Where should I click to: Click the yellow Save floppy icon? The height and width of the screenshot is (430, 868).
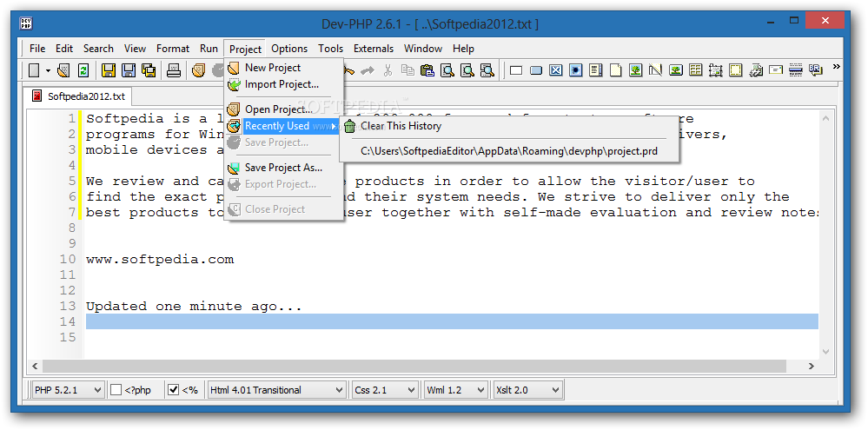coord(109,70)
